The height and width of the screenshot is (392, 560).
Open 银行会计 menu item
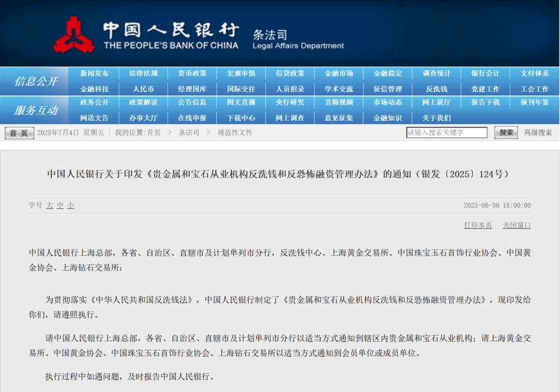pyautogui.click(x=485, y=74)
